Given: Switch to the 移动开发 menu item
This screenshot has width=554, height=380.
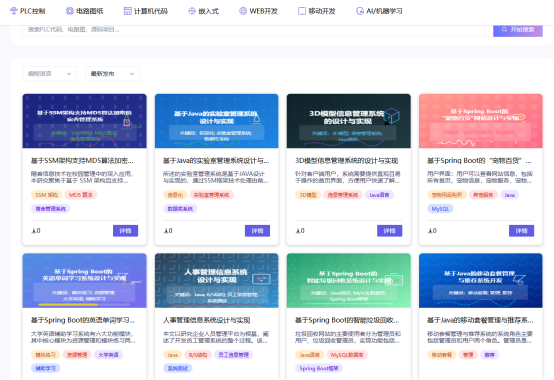Looking at the screenshot, I should 317,11.
